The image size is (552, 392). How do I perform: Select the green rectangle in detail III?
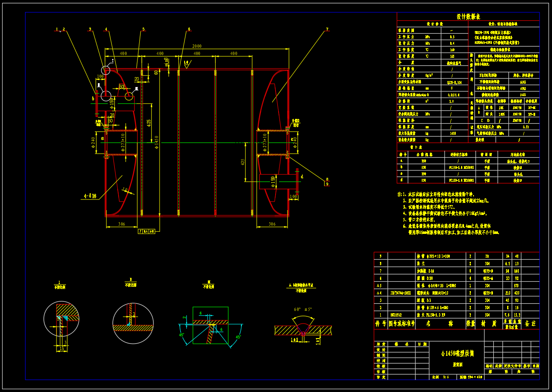coord(210,325)
